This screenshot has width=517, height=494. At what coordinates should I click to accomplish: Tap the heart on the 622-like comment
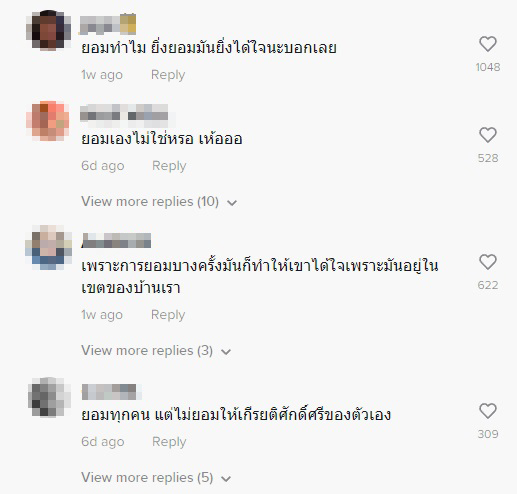click(x=488, y=262)
